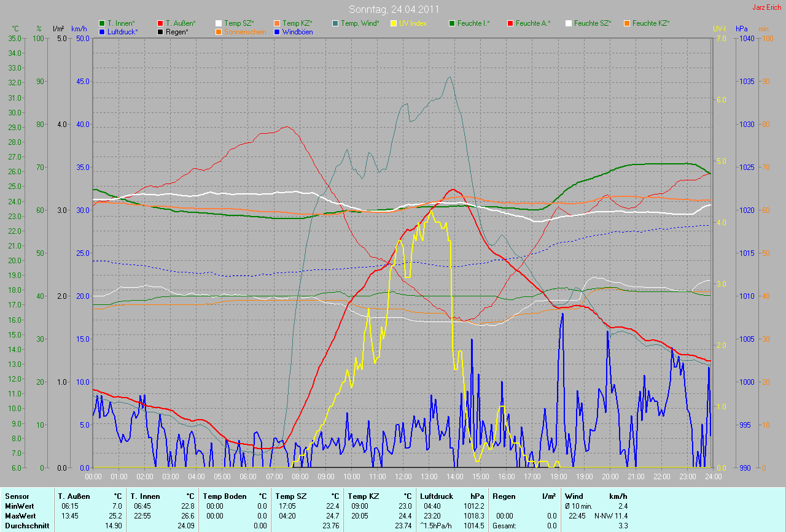This screenshot has width=786, height=532.
Task: Click the hPa axis unit label
Action: (x=742, y=29)
